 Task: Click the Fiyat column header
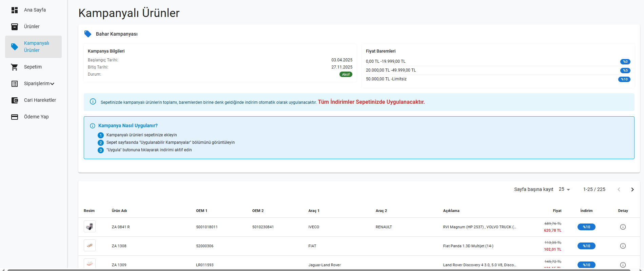tap(557, 211)
